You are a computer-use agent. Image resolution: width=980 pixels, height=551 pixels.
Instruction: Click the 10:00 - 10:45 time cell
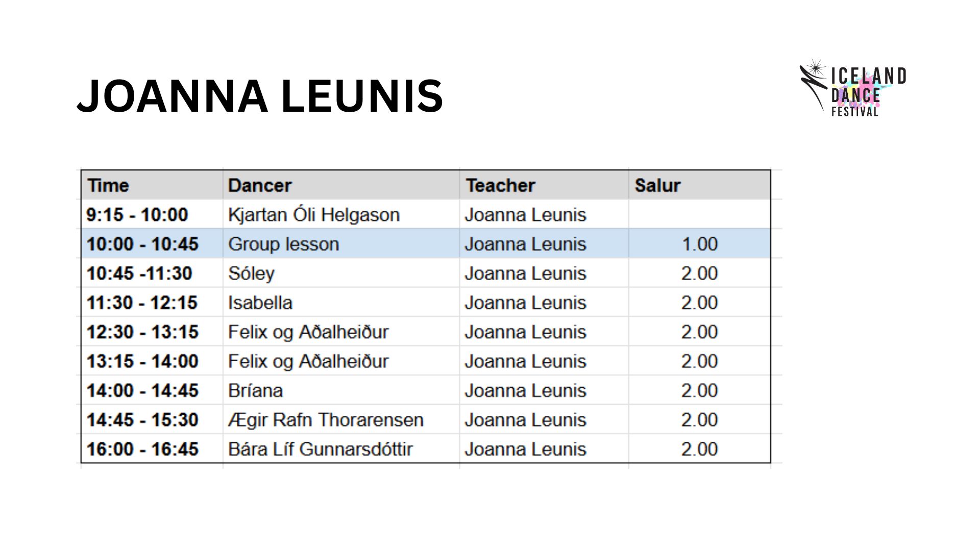coord(152,244)
